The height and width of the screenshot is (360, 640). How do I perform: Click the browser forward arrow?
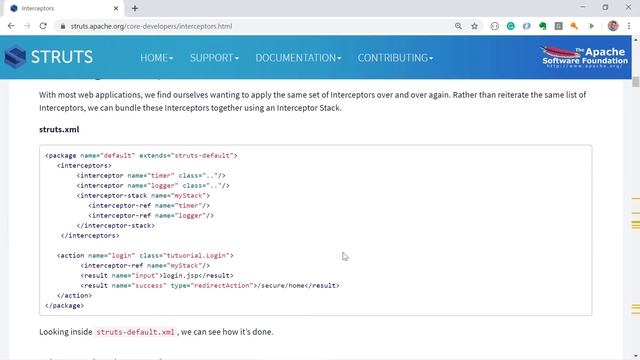click(x=27, y=26)
